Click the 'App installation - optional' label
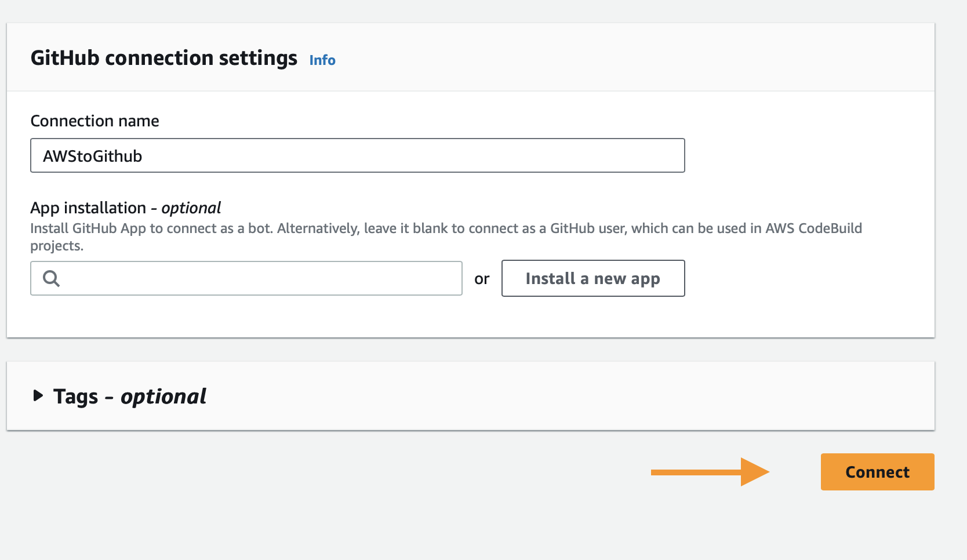The width and height of the screenshot is (967, 560). (126, 208)
